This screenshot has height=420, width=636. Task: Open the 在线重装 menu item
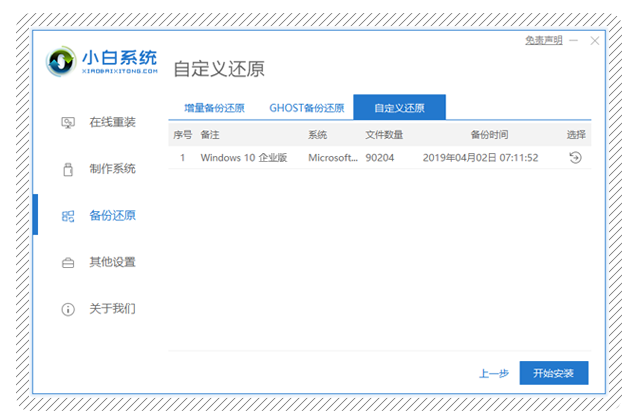pos(111,122)
